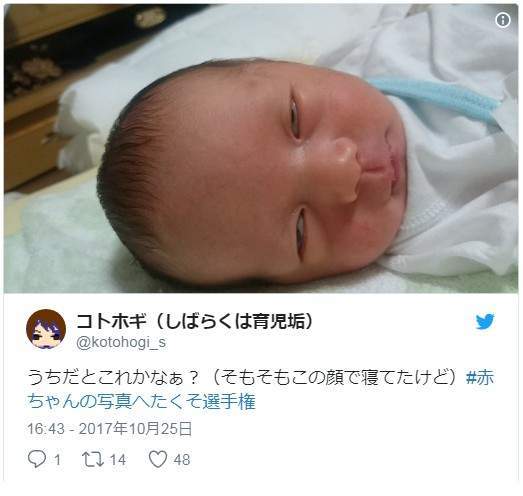Open the 16:43 - 2017年10月25日 timestamp
This screenshot has height=496, width=523.
click(110, 429)
